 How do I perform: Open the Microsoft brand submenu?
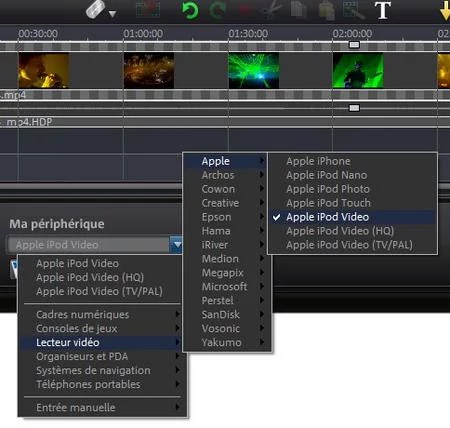[x=227, y=287]
